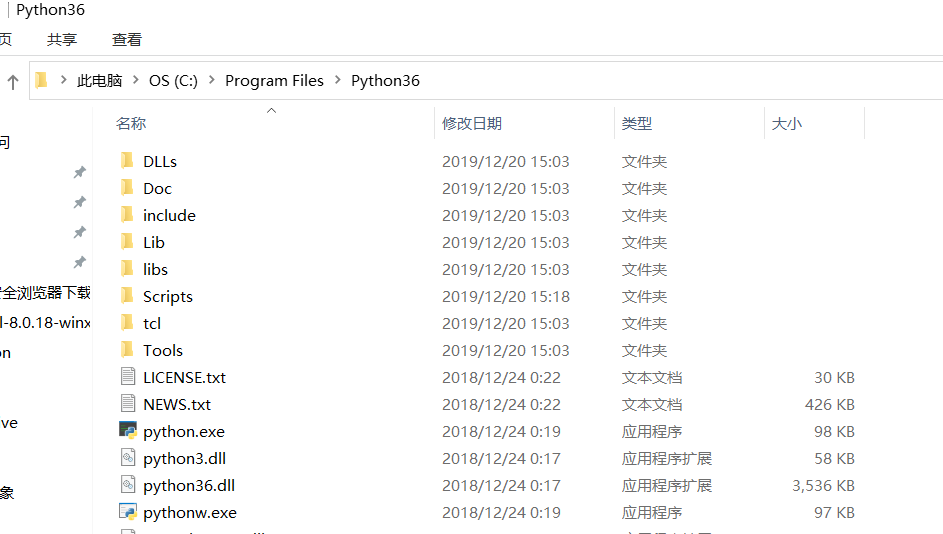The height and width of the screenshot is (534, 943).
Task: Click 应用程序 type of python.exe
Action: click(652, 432)
